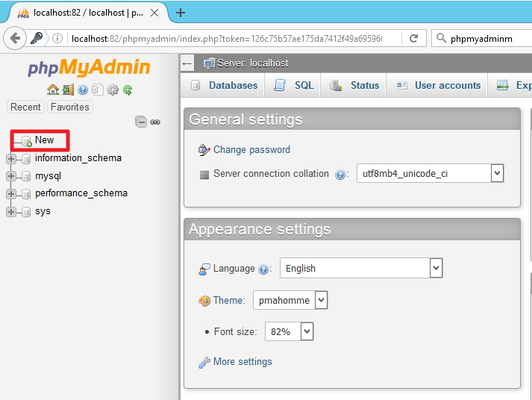Click sys database cylinder icon

click(x=26, y=212)
